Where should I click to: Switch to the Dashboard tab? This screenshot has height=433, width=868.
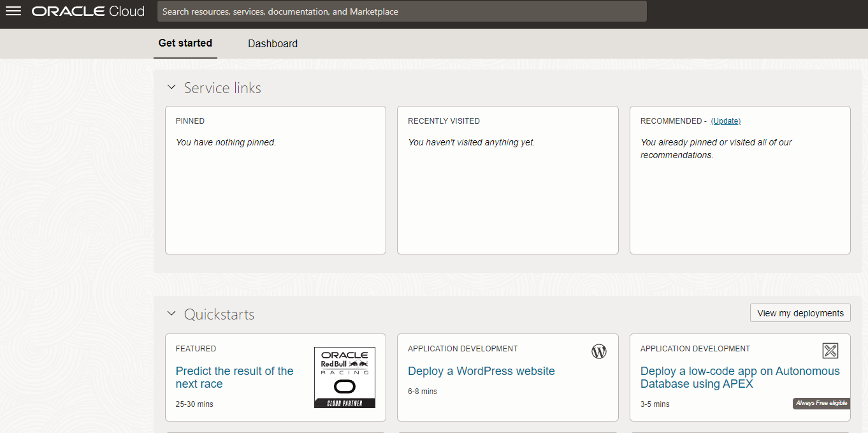tap(273, 43)
